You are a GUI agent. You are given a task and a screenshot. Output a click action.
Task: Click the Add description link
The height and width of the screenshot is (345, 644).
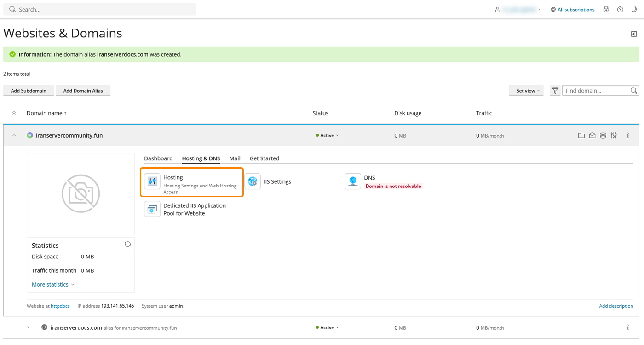tap(616, 306)
